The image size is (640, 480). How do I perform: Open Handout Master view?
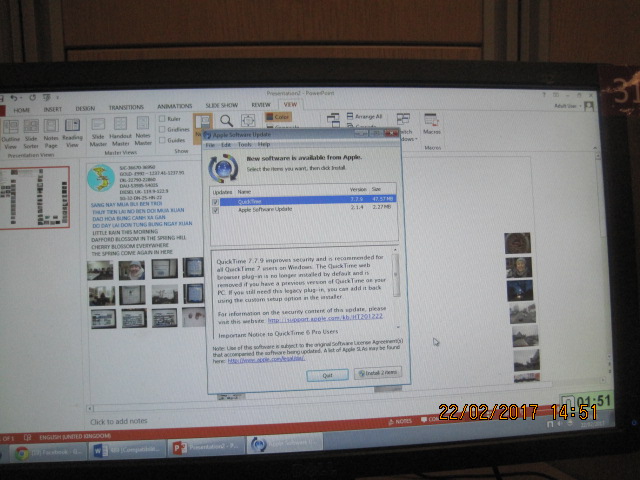120,131
